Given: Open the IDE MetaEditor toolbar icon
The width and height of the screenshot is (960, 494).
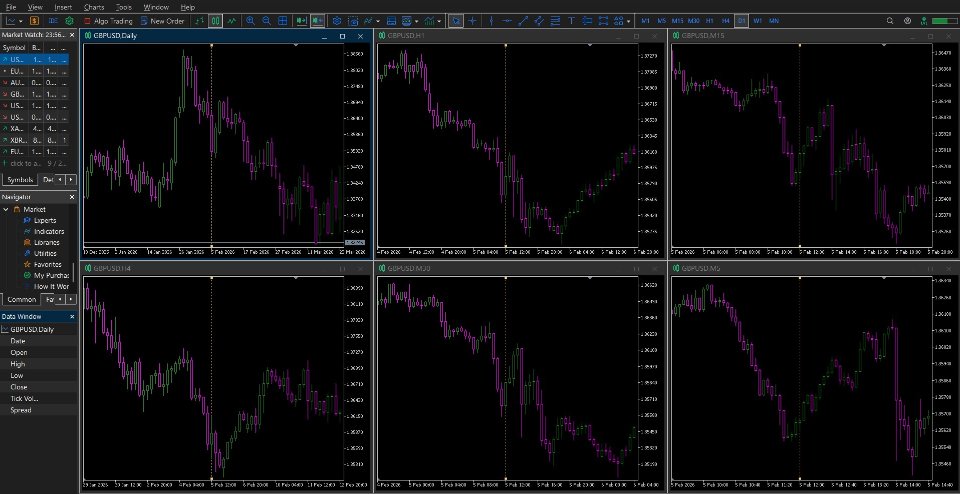Looking at the screenshot, I should pyautogui.click(x=53, y=21).
